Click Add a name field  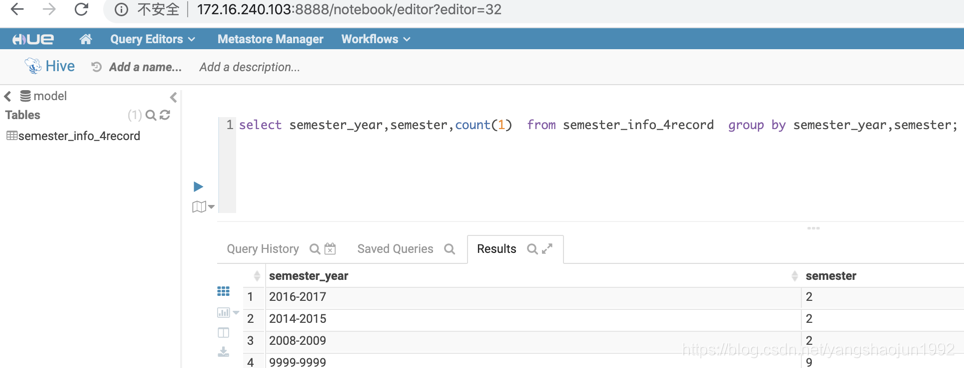pyautogui.click(x=145, y=67)
